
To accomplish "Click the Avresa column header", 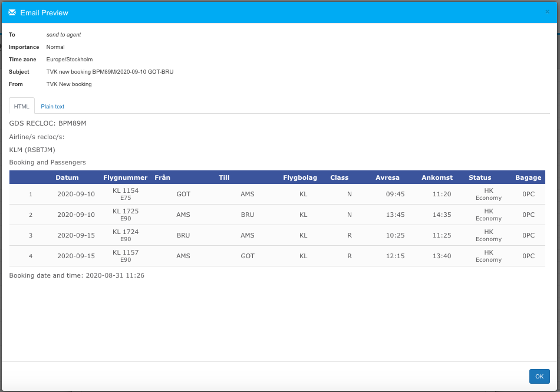I will [387, 177].
